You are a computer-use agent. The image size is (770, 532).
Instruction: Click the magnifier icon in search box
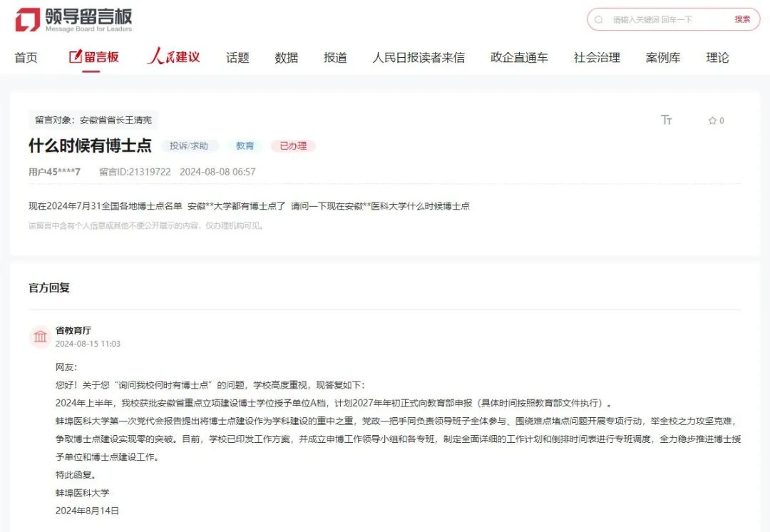599,20
